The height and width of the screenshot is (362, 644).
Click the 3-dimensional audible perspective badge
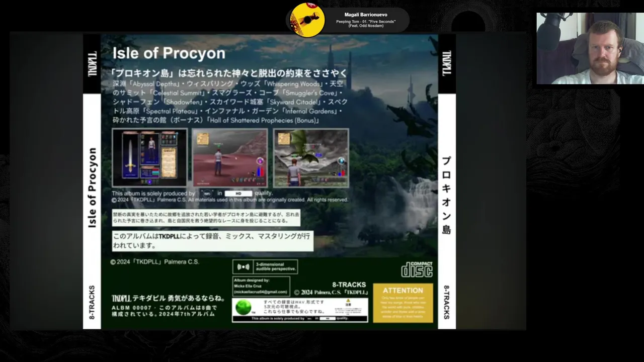point(265,266)
